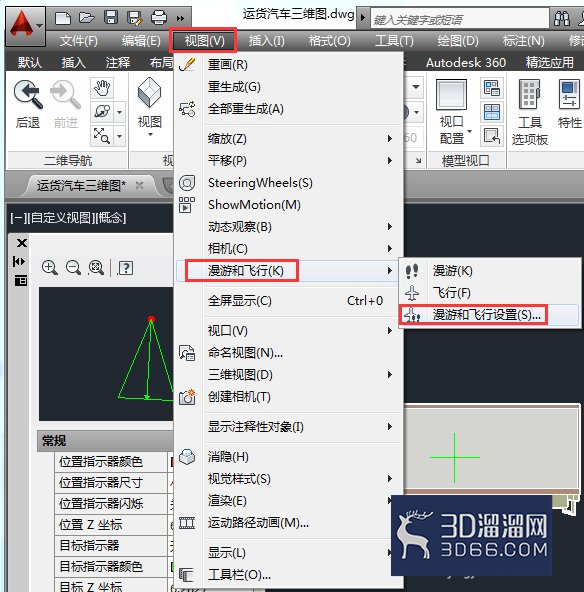
Task: Select the Pan hand tool
Action: [x=102, y=88]
